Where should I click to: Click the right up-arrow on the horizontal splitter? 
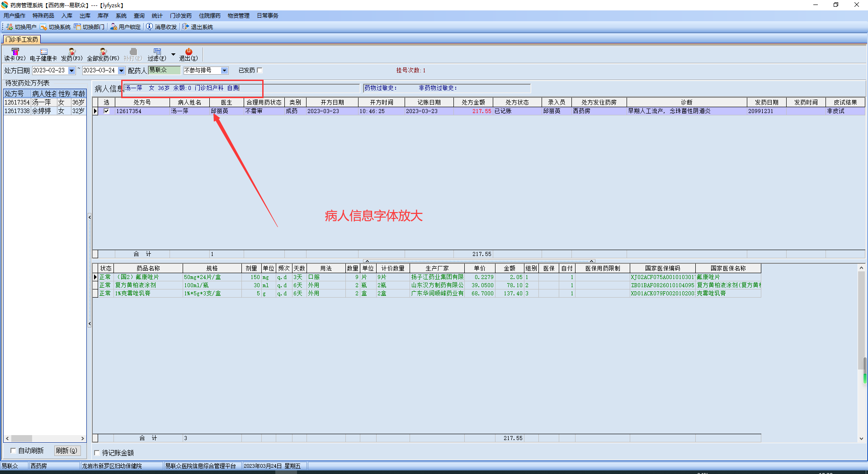tap(591, 261)
